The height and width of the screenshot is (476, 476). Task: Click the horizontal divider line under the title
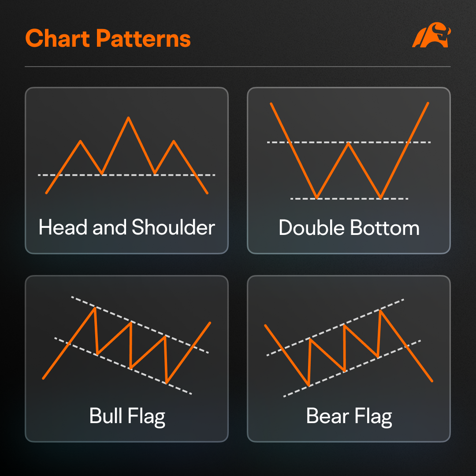pos(238,67)
